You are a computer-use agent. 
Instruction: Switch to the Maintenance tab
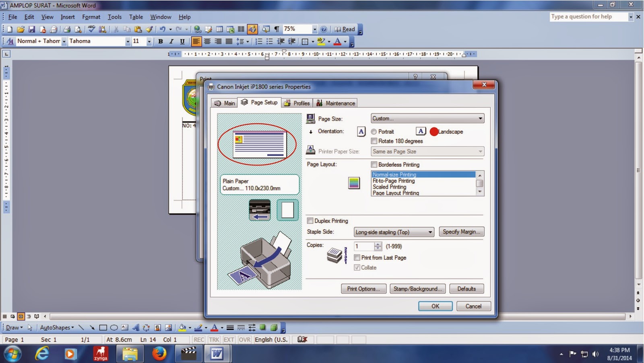click(x=336, y=103)
